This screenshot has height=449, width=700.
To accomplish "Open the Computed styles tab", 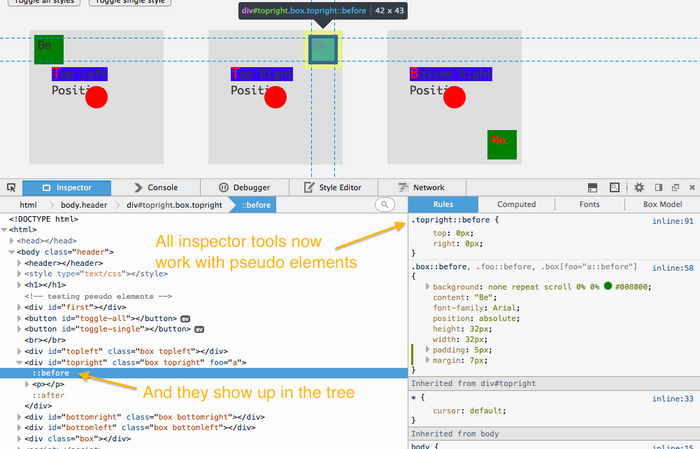I will (517, 204).
